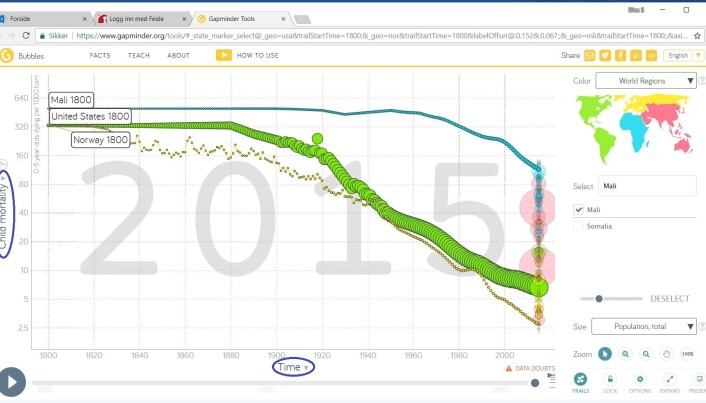706x403 pixels.
Task: Bookmark this page with the star icon
Action: [x=697, y=36]
